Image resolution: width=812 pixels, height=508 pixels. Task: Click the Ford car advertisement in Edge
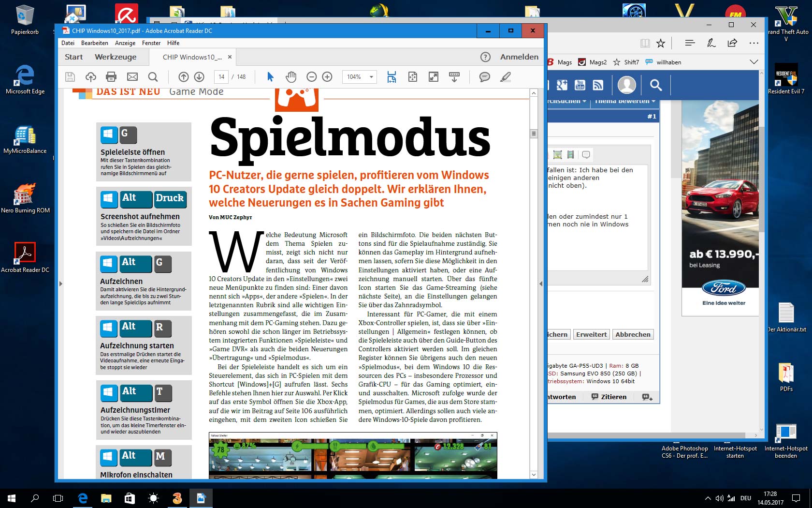click(x=720, y=208)
